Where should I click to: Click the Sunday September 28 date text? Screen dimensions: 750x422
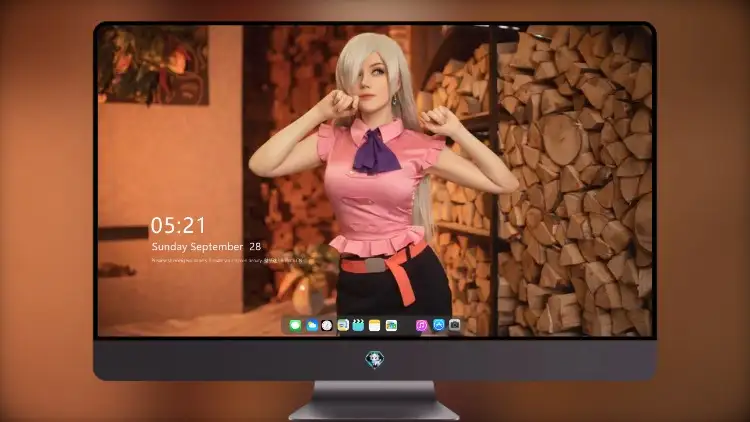pos(206,246)
